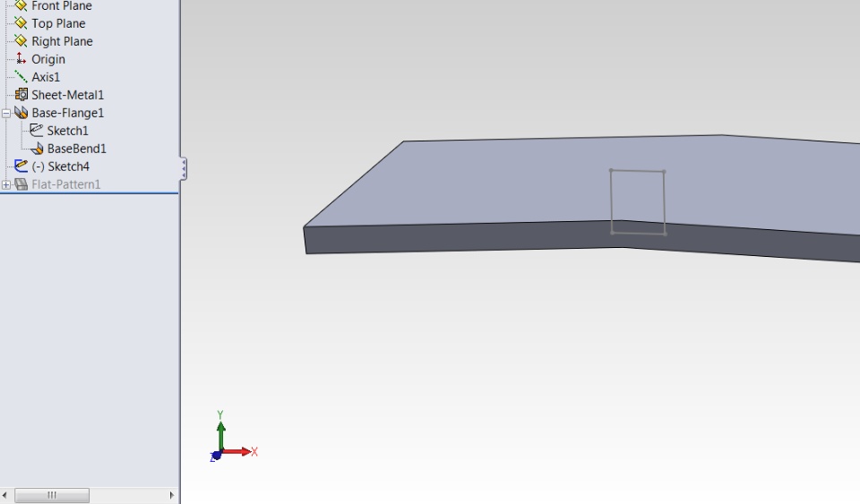The width and height of the screenshot is (860, 504).
Task: Click the red X axis of triad
Action: coord(237,451)
